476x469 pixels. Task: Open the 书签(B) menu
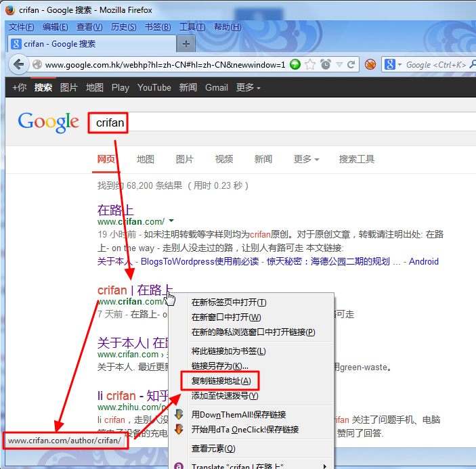158,27
